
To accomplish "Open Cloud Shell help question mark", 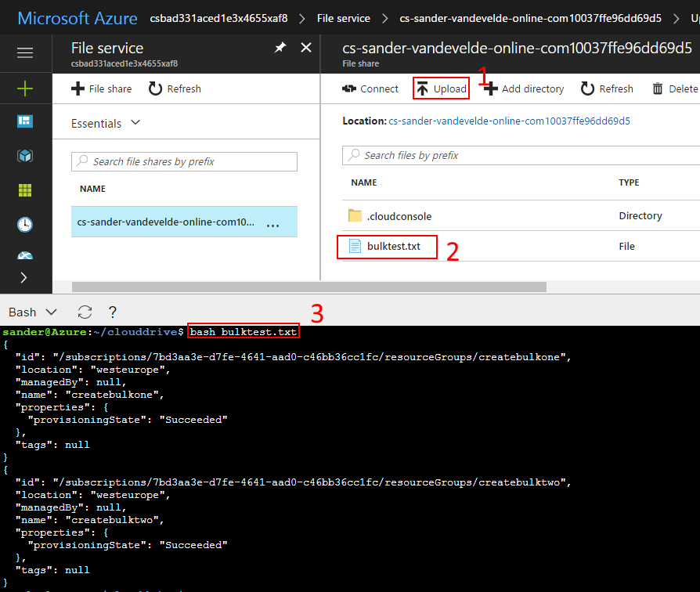I will (113, 312).
